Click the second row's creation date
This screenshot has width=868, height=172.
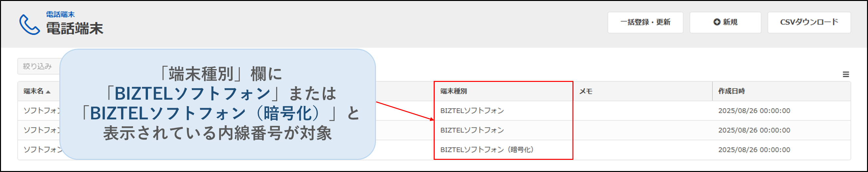pos(754,131)
